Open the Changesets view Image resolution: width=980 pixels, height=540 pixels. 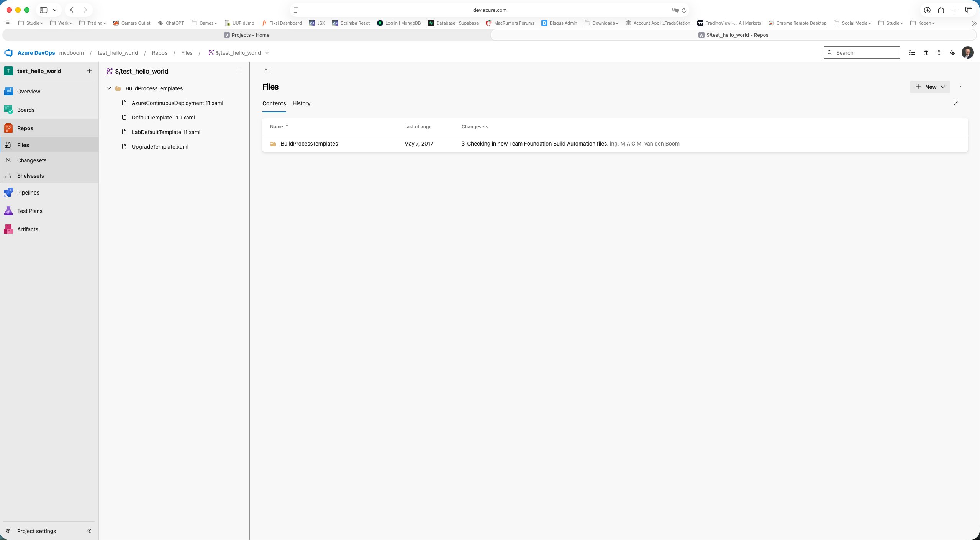pyautogui.click(x=31, y=160)
